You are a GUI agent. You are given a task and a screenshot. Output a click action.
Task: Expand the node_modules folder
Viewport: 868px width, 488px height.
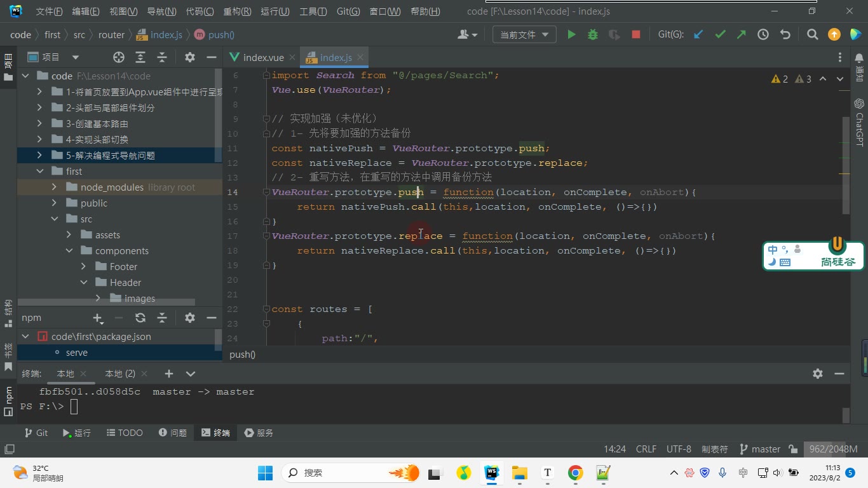click(x=54, y=187)
